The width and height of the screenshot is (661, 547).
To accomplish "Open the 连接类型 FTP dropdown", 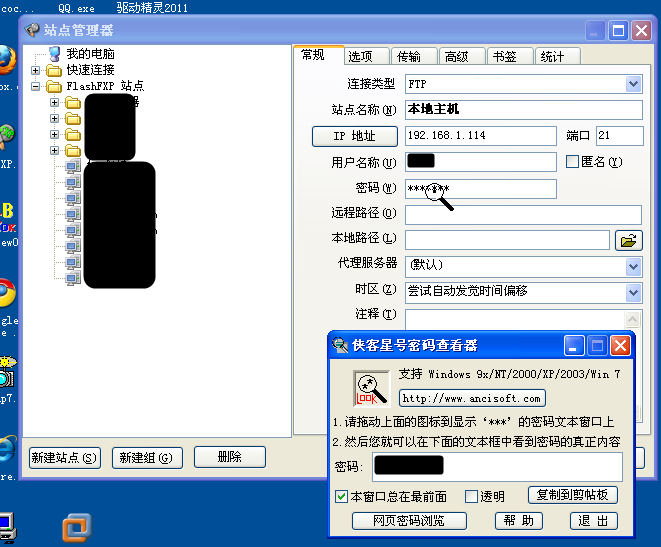I will (x=633, y=84).
